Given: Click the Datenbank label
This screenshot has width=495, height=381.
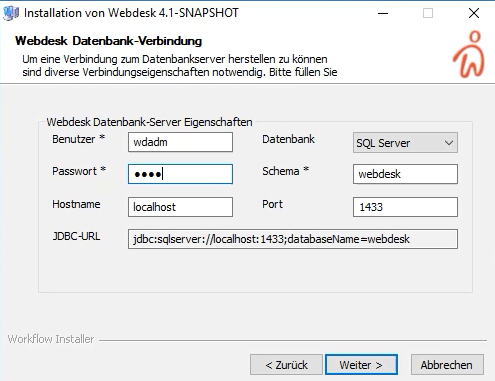Looking at the screenshot, I should (x=288, y=139).
